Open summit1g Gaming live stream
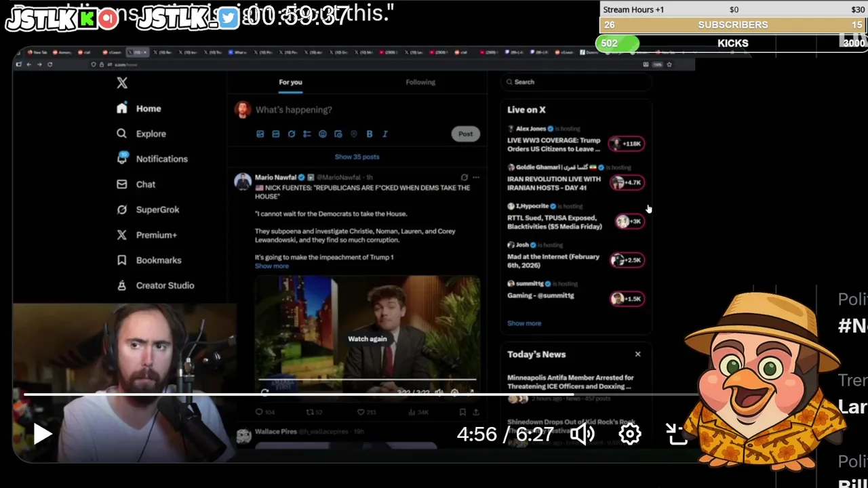The width and height of the screenshot is (868, 488). point(576,292)
